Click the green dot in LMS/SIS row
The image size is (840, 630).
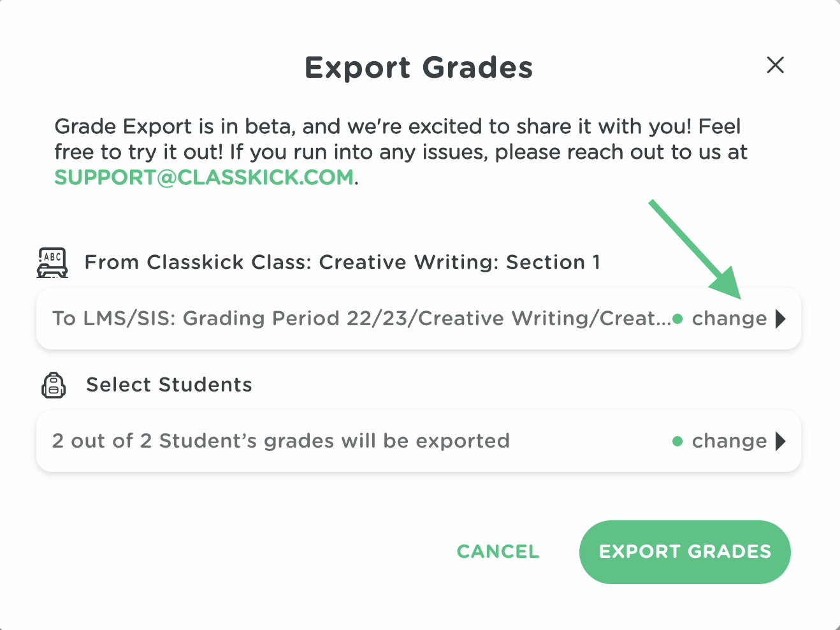pos(677,319)
